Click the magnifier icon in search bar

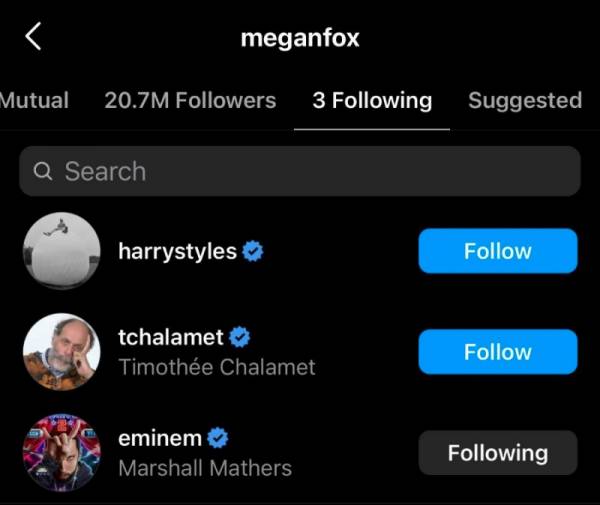click(43, 172)
